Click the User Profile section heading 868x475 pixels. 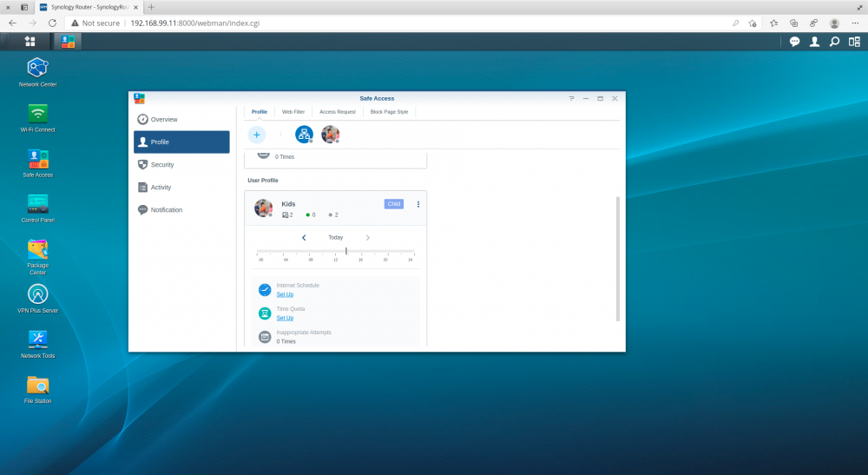coord(263,181)
